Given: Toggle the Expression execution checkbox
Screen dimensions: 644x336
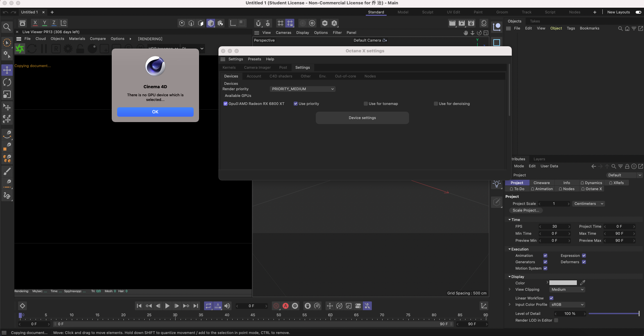Looking at the screenshot, I should click(584, 256).
